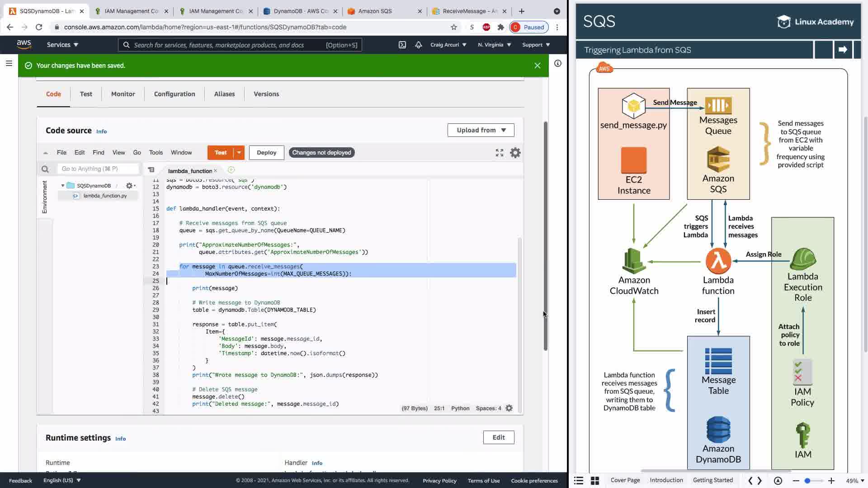Open AWS side navigation hamburger menu
Image resolution: width=868 pixels, height=488 pixels.
click(x=9, y=64)
